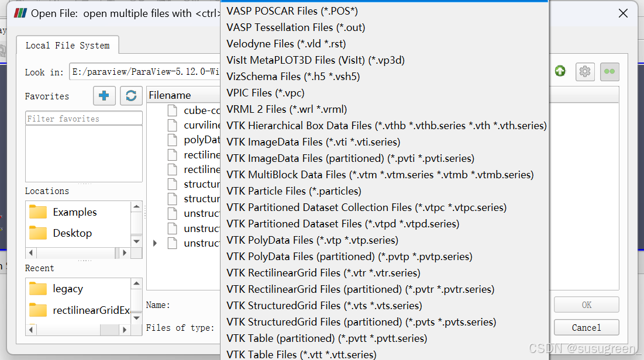Select the Local File System tab
Image resolution: width=644 pixels, height=360 pixels.
tap(68, 45)
